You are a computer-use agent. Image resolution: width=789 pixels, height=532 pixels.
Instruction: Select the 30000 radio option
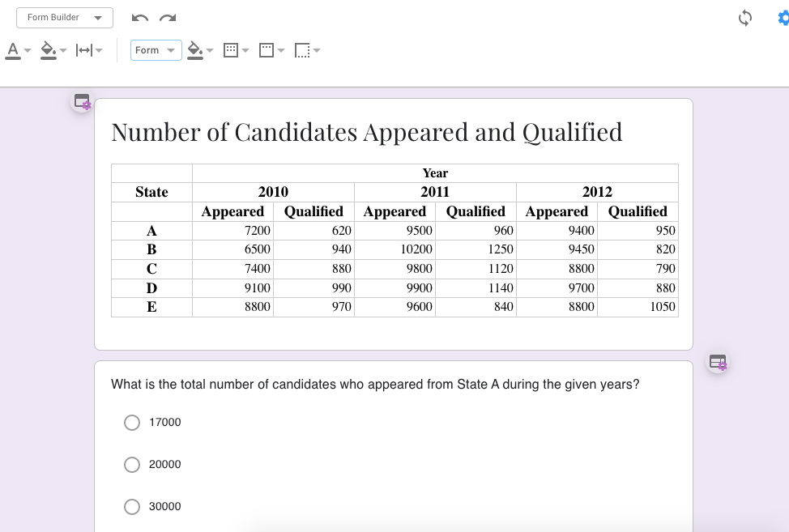tap(132, 507)
